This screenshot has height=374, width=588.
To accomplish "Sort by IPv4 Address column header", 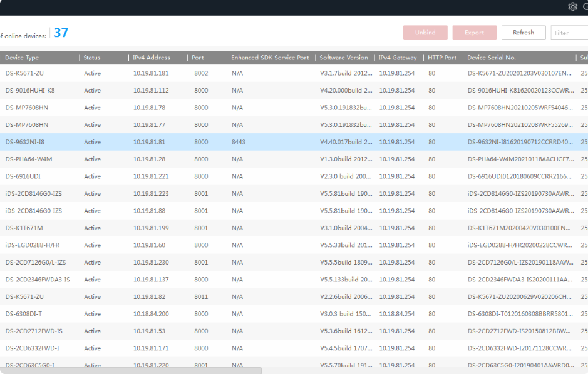I will point(151,58).
